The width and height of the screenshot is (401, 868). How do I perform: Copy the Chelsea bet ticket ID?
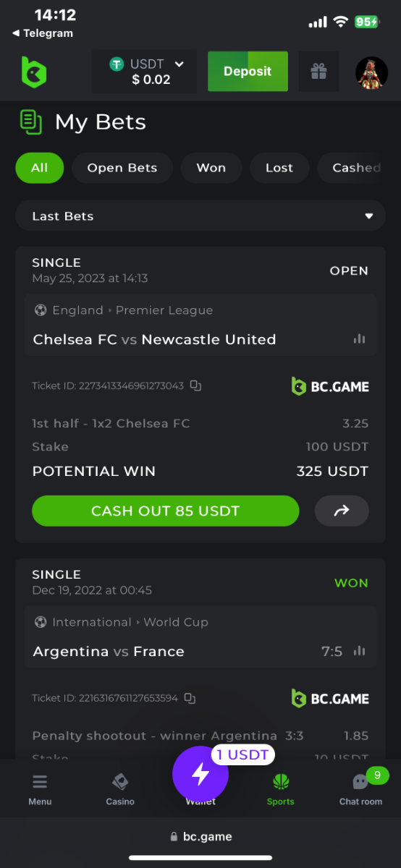click(195, 386)
